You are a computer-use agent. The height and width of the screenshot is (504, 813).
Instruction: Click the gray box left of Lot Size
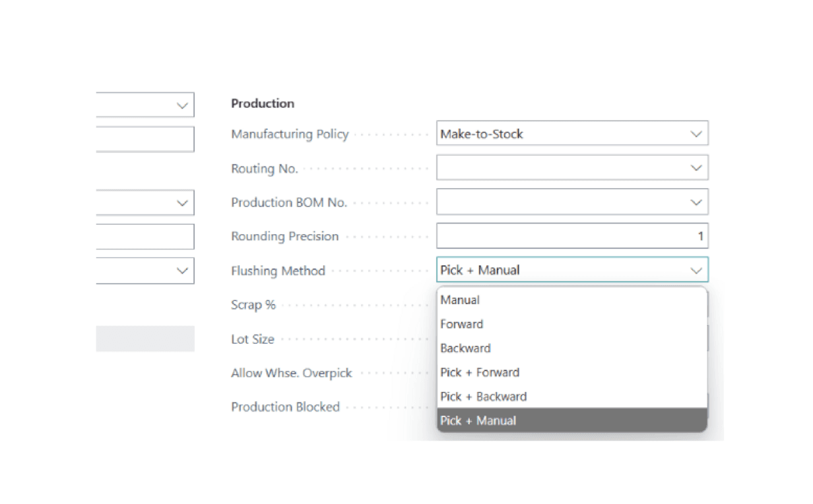[145, 338]
